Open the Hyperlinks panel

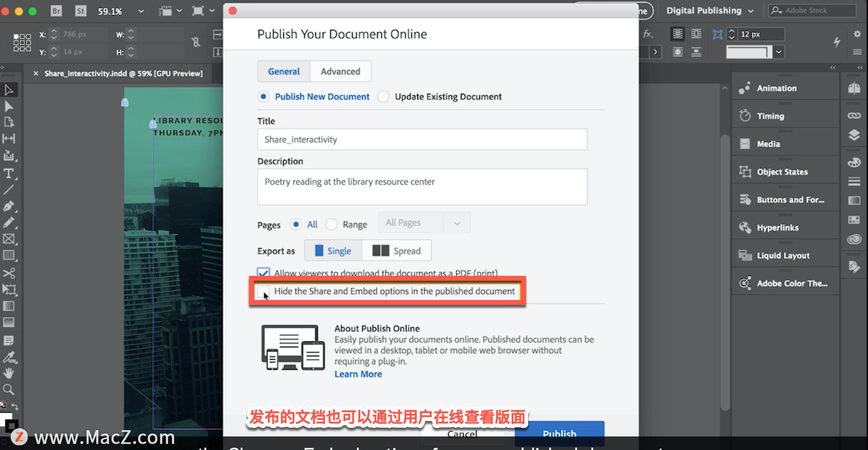[x=785, y=227]
